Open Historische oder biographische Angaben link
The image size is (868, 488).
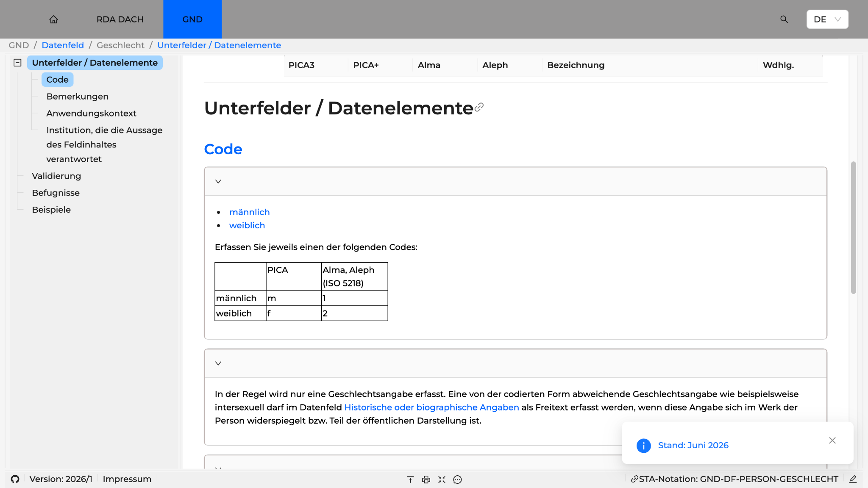[x=431, y=408]
